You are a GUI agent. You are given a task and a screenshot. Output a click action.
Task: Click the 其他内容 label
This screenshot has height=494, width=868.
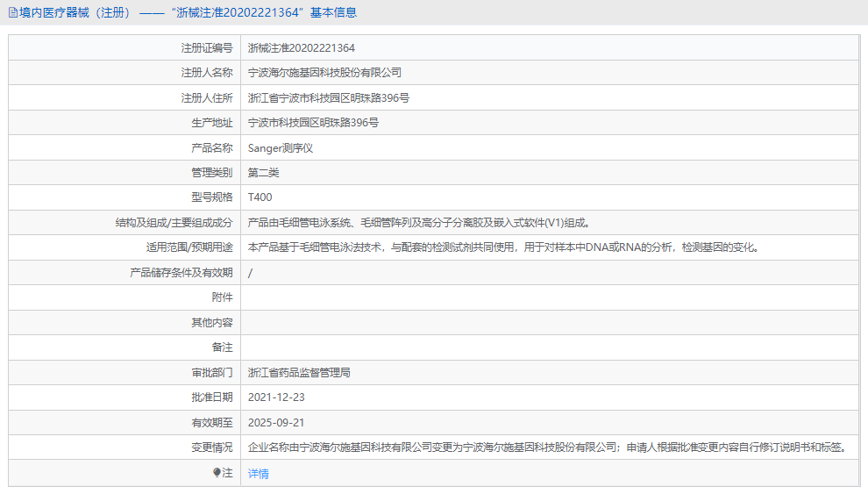[212, 323]
